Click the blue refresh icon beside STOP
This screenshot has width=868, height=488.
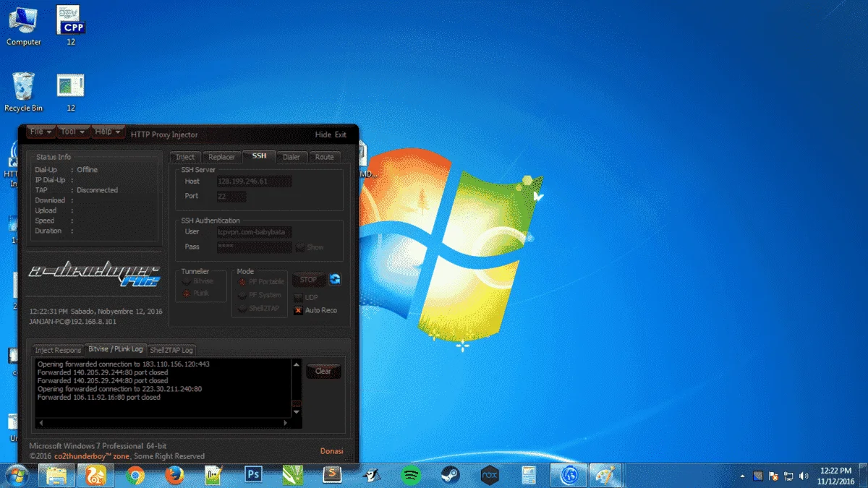(x=335, y=279)
